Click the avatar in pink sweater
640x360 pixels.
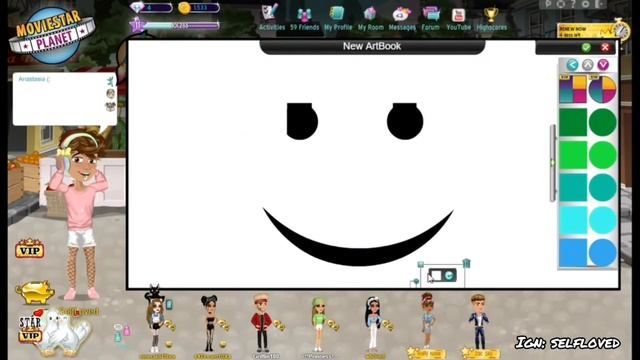click(x=81, y=214)
